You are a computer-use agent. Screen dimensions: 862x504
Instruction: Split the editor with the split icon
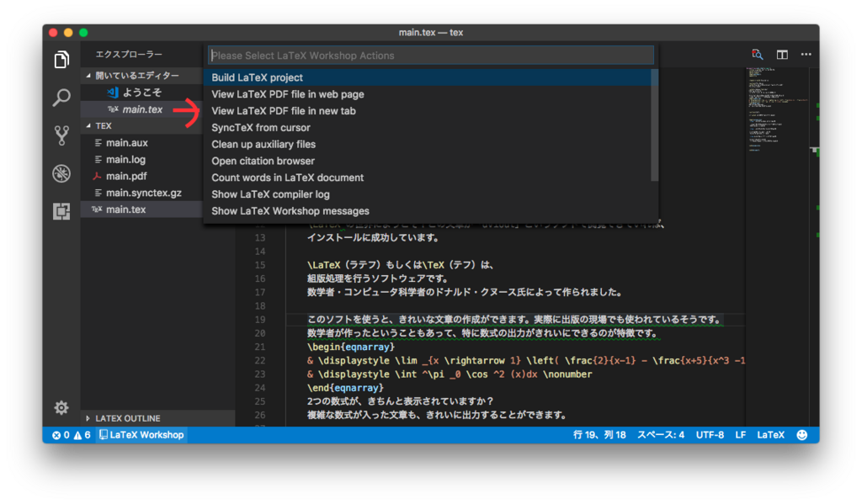782,55
